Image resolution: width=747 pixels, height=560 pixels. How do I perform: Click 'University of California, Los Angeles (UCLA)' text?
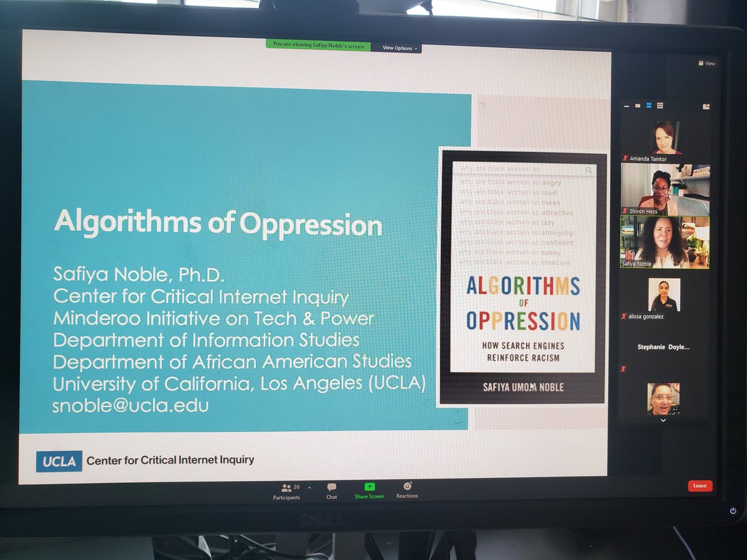240,383
